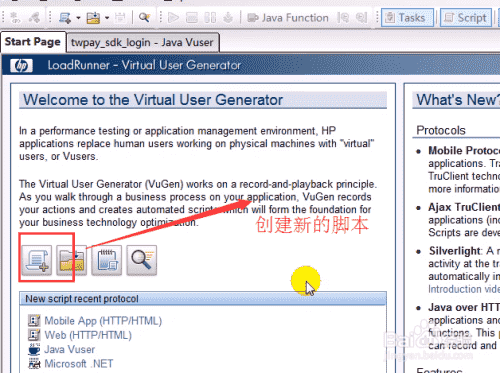Viewport: 500px width, 373px height.
Task: Click the large magnifier search button
Action: [142, 260]
